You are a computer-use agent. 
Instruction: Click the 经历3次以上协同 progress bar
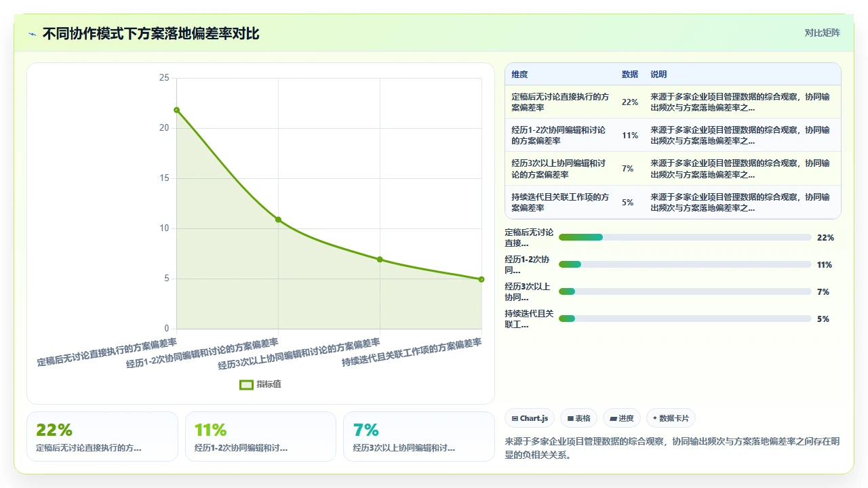coord(685,291)
